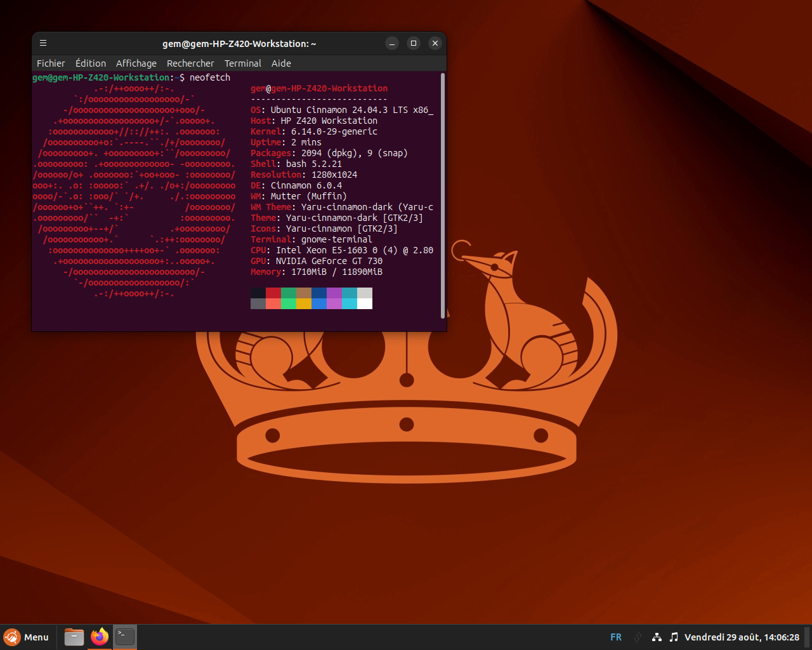Click the WM: Mutter (Muffin) line
The width and height of the screenshot is (812, 650).
[x=299, y=196]
